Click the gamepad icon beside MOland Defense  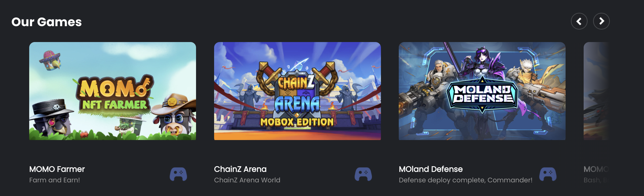click(x=548, y=174)
